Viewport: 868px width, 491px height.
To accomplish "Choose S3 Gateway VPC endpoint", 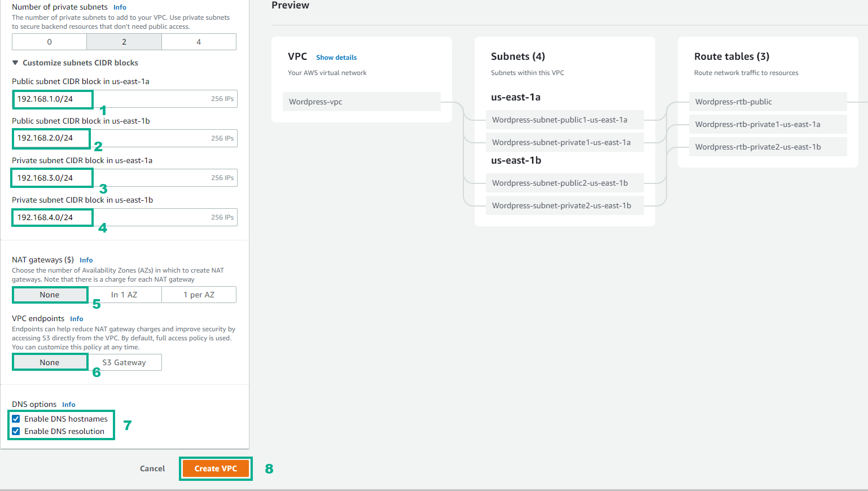I will click(x=124, y=362).
